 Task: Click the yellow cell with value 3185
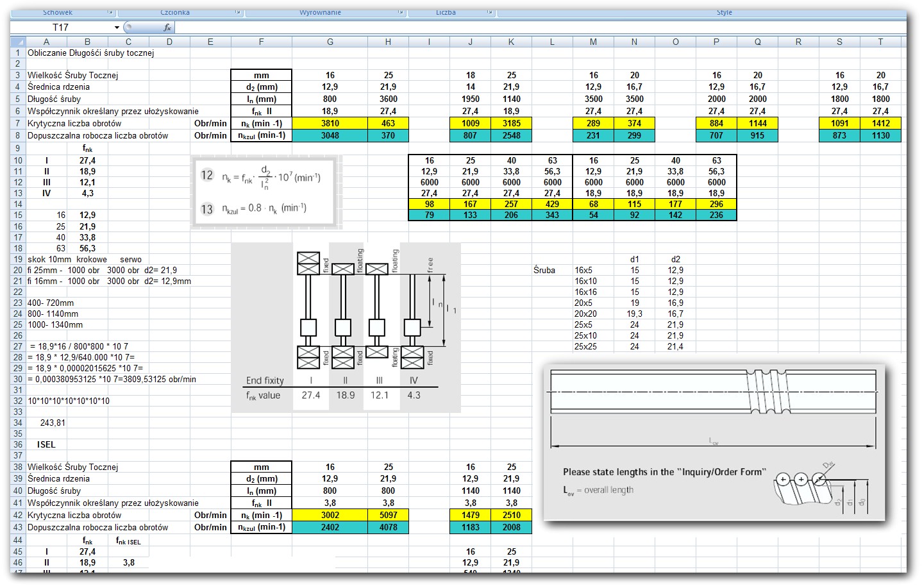511,123
